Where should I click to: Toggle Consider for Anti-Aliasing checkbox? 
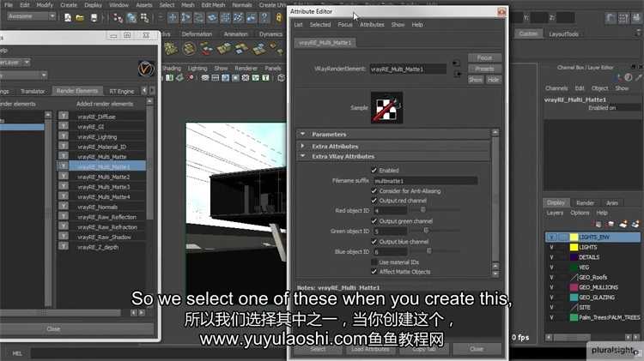[374, 190]
